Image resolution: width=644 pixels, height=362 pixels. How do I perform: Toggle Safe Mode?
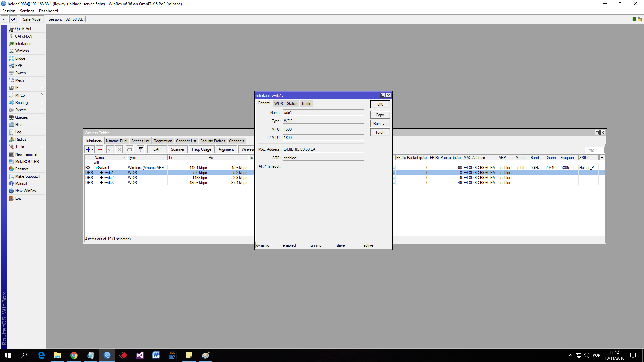click(32, 19)
